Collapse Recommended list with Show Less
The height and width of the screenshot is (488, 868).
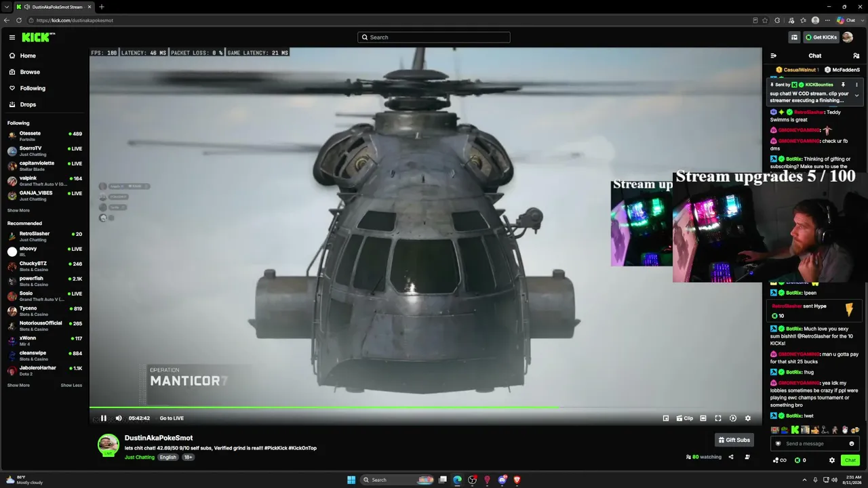pyautogui.click(x=71, y=385)
